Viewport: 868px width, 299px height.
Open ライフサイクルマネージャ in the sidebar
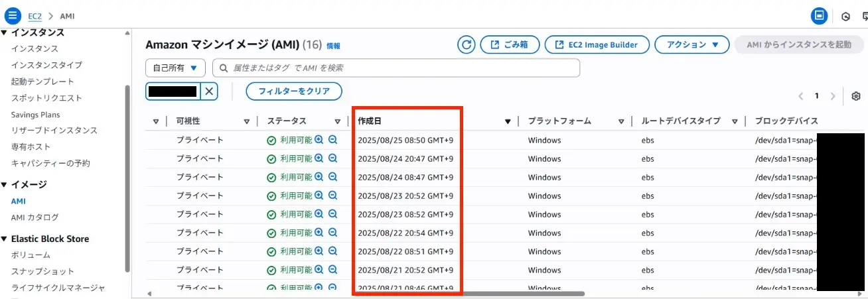[58, 288]
